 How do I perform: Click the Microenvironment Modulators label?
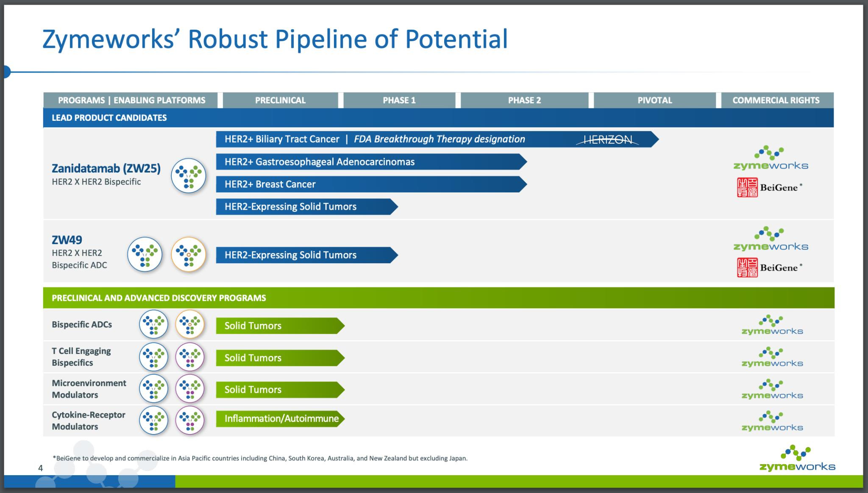pos(89,389)
